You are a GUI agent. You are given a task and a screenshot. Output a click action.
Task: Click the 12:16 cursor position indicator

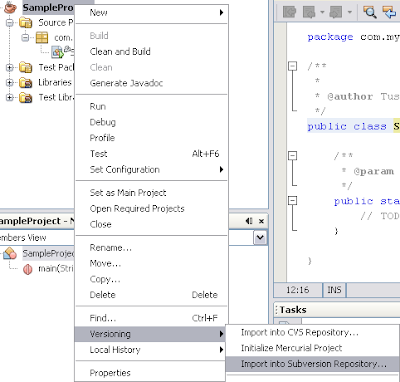[298, 290]
